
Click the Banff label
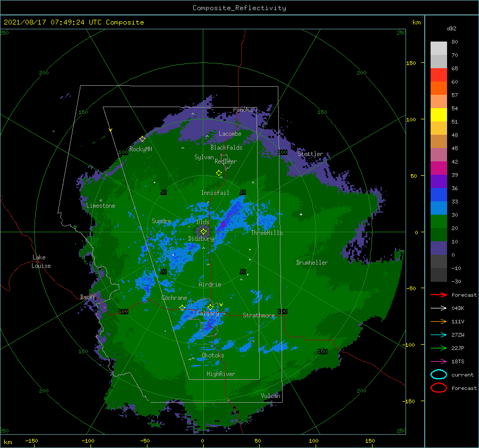click(x=88, y=297)
